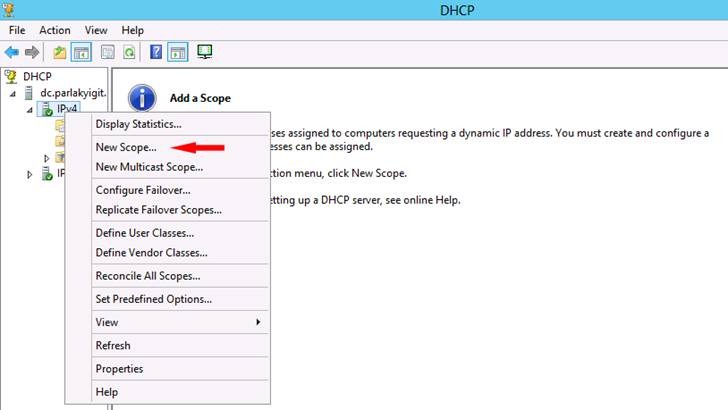Toggle the Show/Hide Console Tree icon

[81, 51]
